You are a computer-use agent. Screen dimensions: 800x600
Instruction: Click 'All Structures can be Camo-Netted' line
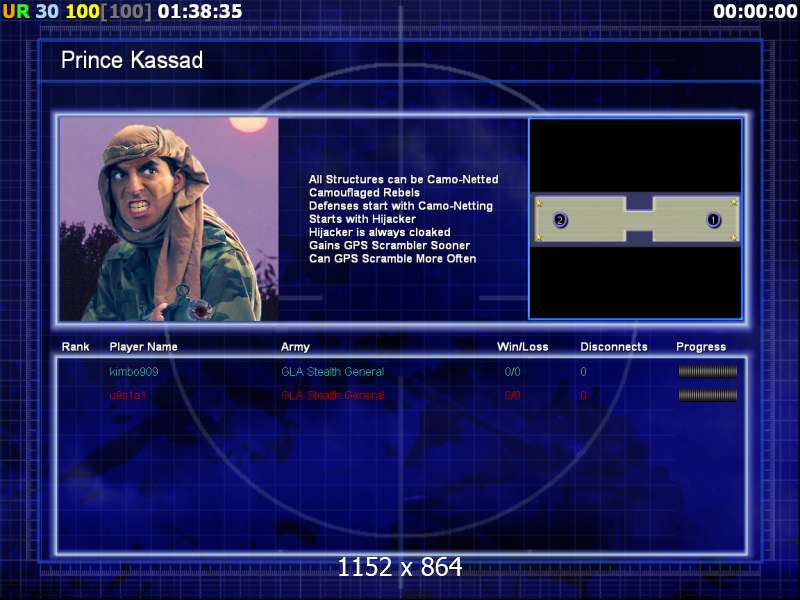click(x=404, y=180)
